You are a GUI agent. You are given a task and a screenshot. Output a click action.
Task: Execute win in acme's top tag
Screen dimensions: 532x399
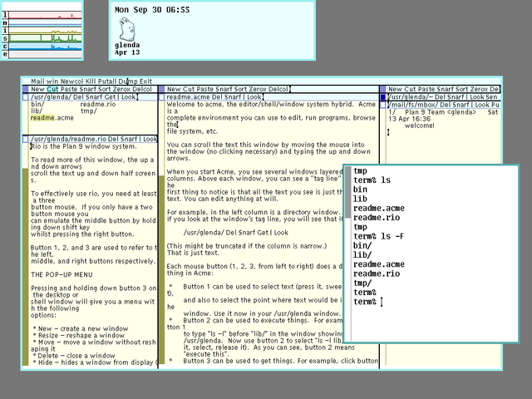(x=52, y=81)
